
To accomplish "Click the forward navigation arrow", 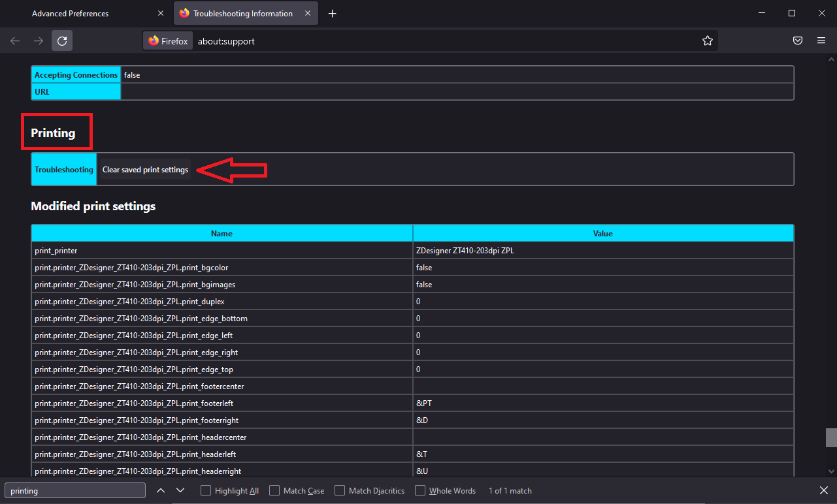I will point(39,41).
